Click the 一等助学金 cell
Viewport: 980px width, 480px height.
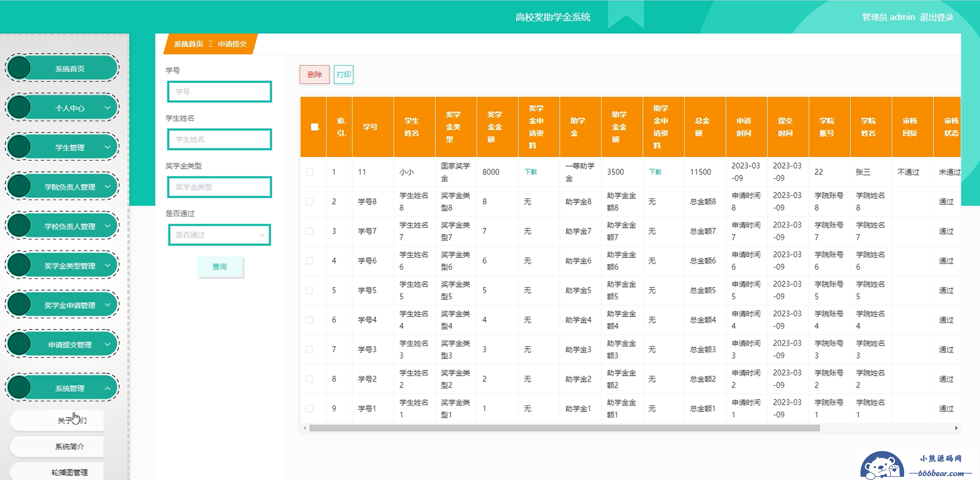(580, 172)
